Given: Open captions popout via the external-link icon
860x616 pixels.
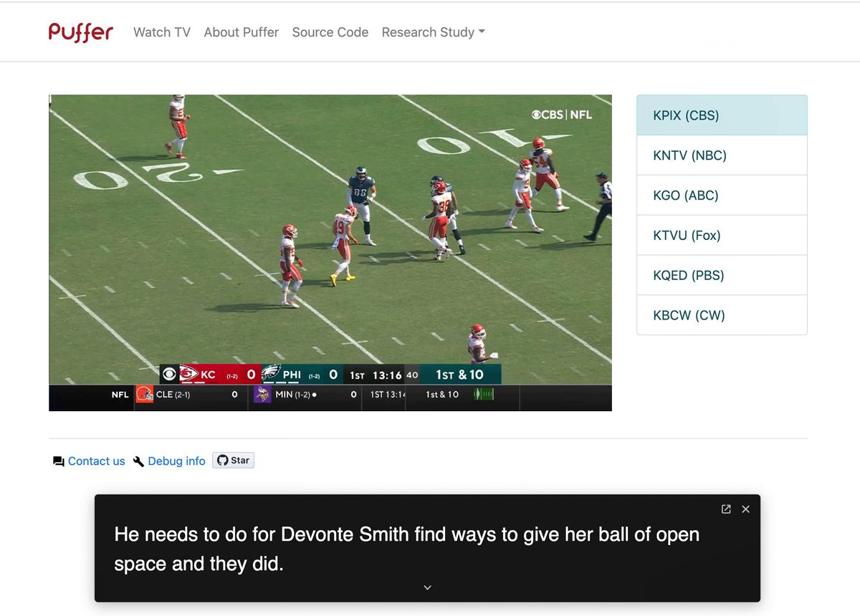Looking at the screenshot, I should (x=725, y=509).
